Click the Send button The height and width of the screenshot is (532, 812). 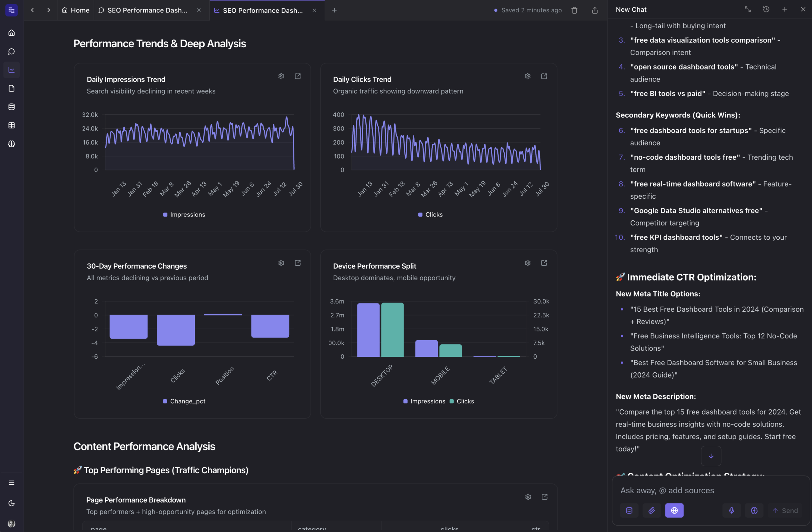pos(785,510)
